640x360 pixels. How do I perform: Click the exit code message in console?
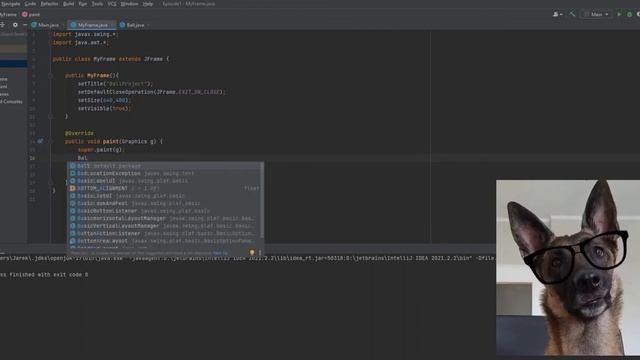coord(44,275)
